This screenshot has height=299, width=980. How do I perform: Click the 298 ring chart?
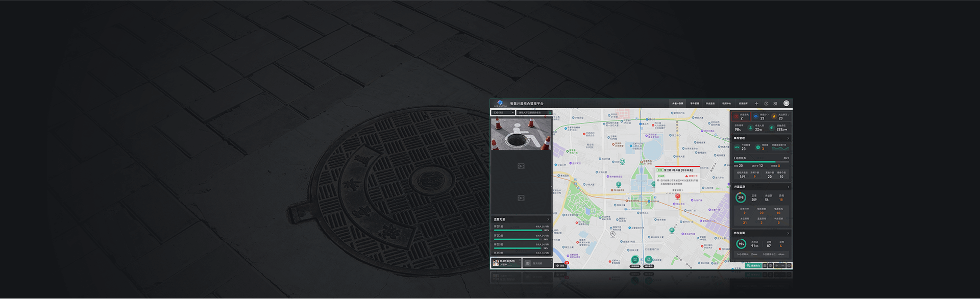coord(741,197)
